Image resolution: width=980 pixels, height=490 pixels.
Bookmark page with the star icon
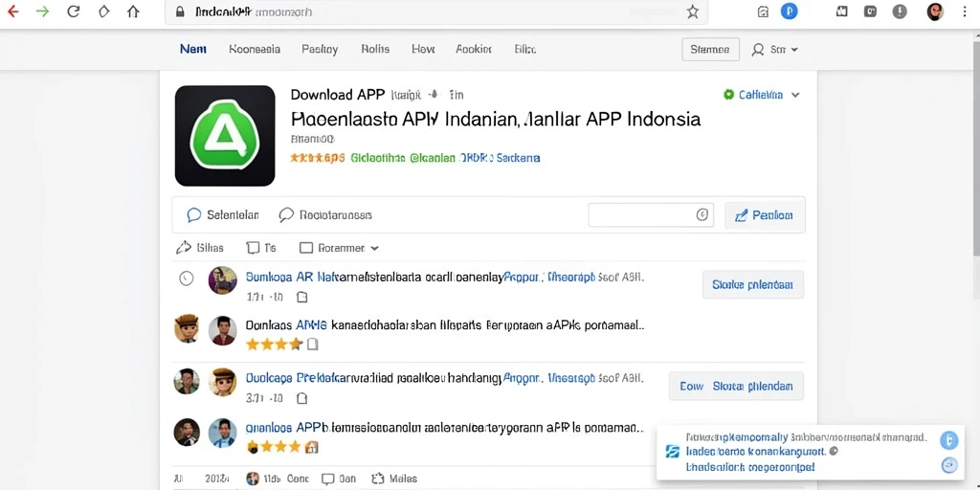pyautogui.click(x=693, y=11)
